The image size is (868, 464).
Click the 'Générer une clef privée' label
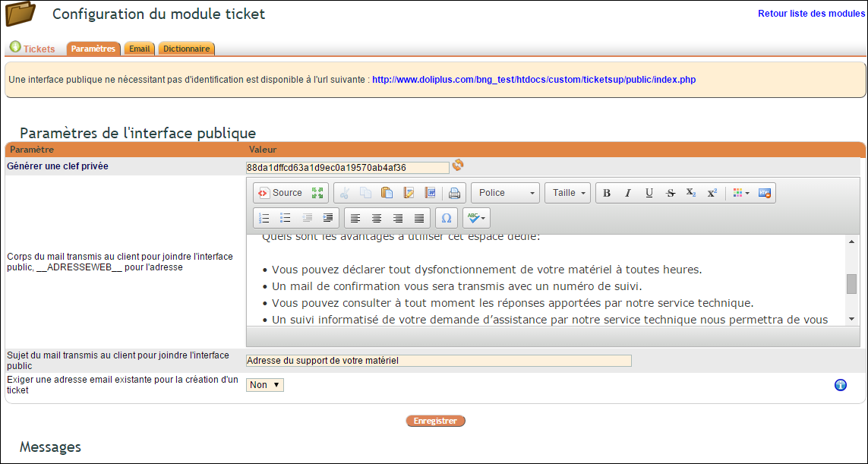[x=58, y=166]
